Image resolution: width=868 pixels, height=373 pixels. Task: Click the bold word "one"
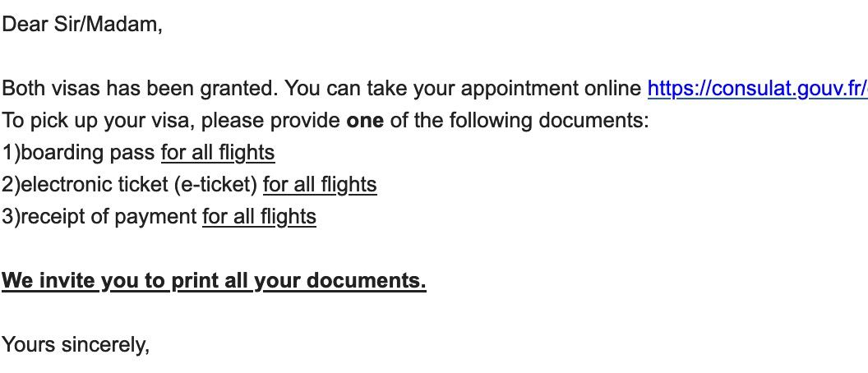point(365,121)
